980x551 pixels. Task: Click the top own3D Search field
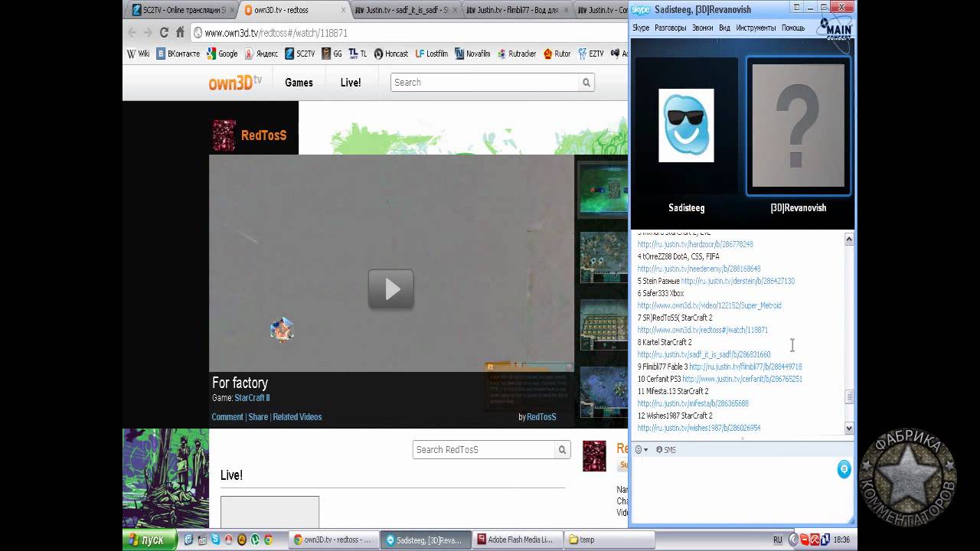(x=485, y=83)
